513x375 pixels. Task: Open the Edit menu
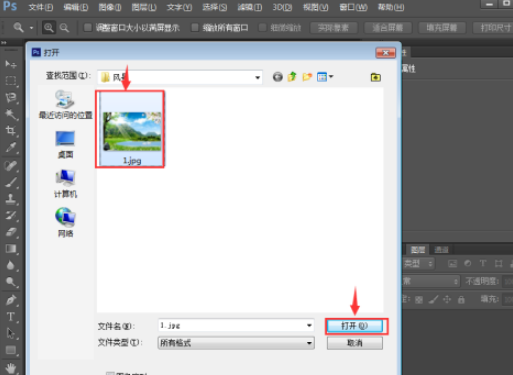click(76, 7)
